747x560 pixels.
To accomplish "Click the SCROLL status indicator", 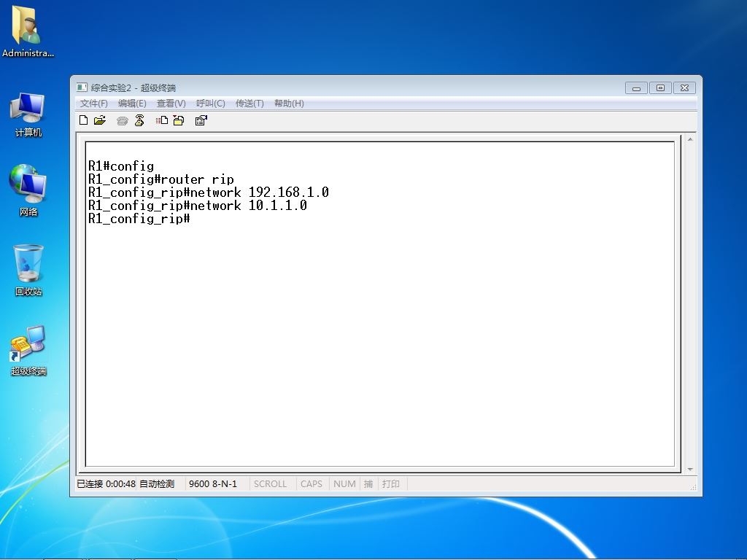I will [270, 484].
